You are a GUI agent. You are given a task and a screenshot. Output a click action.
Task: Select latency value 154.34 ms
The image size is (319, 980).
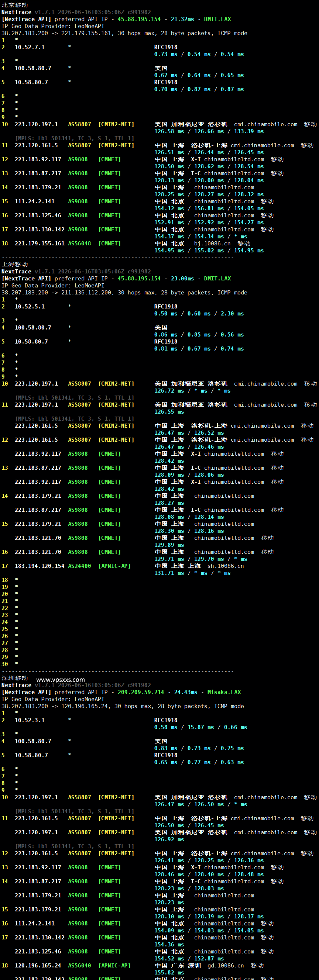point(209,237)
